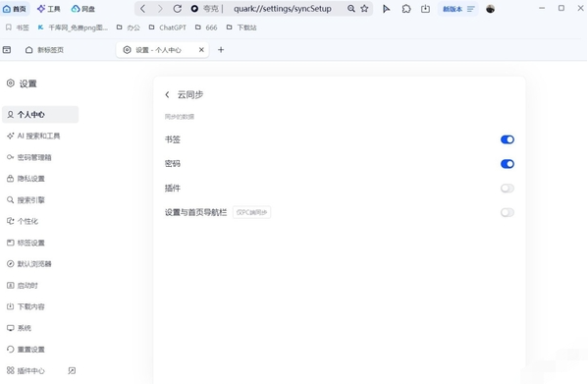Bookmark this page with the star icon
The height and width of the screenshot is (384, 588).
(364, 9)
